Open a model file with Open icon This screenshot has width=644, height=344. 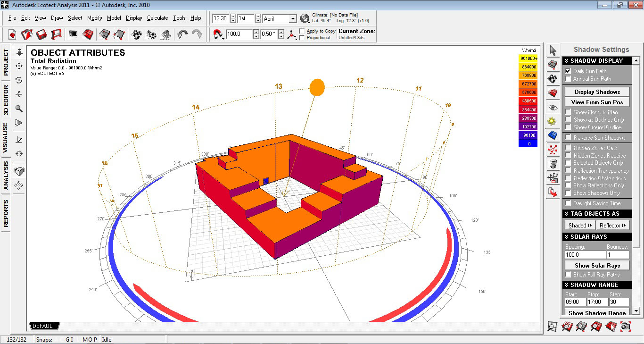pyautogui.click(x=27, y=34)
